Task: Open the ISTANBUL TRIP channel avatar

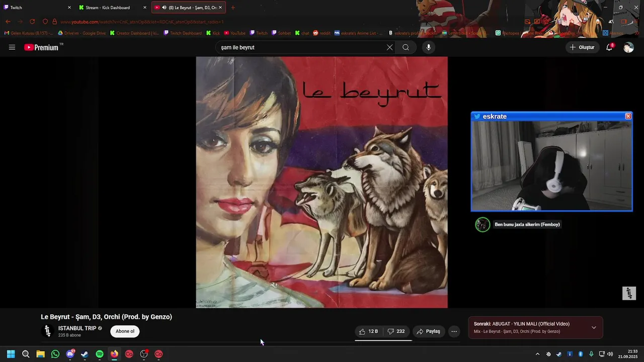Action: [x=48, y=331]
